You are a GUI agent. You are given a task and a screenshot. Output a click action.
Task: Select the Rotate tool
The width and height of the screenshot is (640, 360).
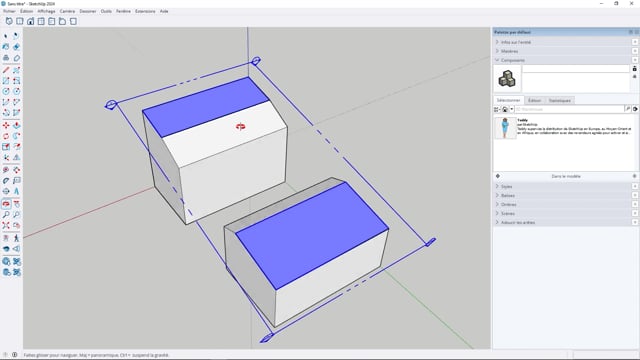[6, 136]
